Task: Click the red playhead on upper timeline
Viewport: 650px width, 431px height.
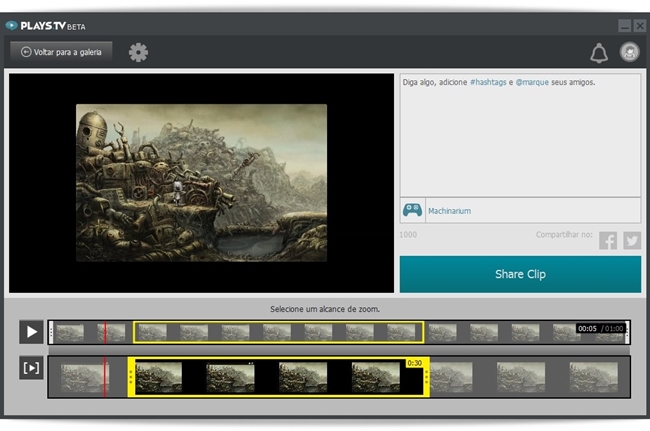Action: (x=104, y=331)
